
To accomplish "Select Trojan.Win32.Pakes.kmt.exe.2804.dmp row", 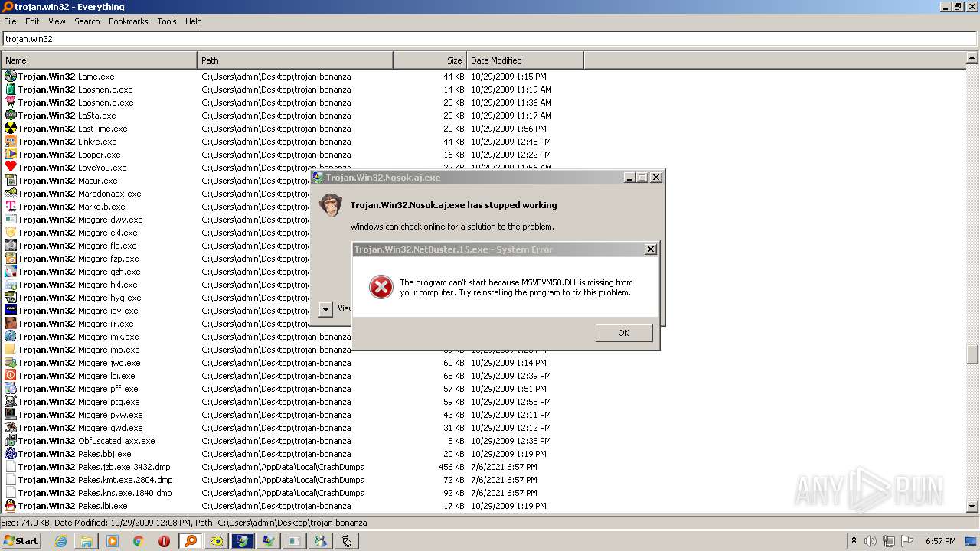I will pyautogui.click(x=483, y=480).
